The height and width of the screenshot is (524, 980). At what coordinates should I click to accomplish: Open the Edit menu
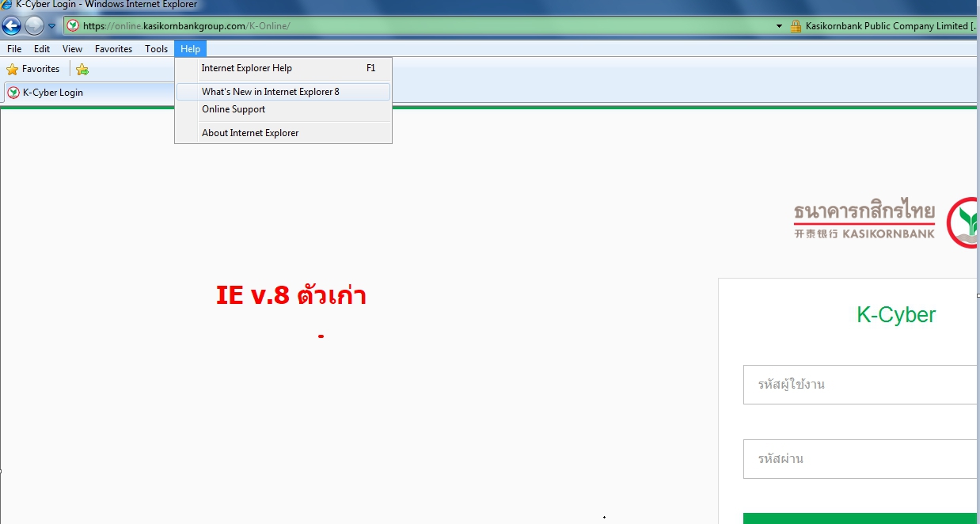point(42,49)
